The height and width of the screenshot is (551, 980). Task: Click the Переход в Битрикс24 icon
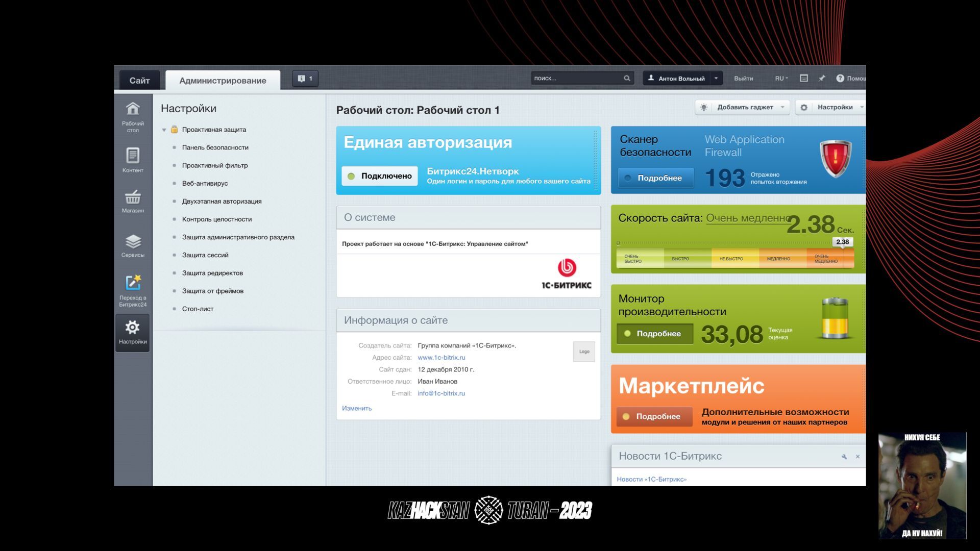[133, 283]
